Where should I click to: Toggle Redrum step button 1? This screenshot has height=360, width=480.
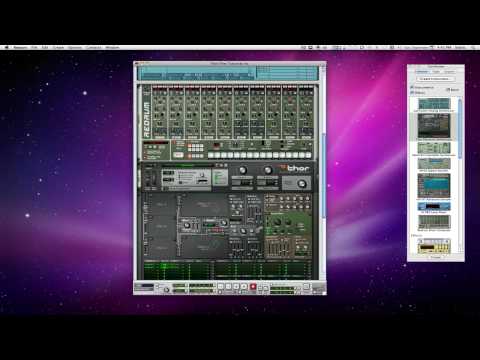[x=211, y=155]
